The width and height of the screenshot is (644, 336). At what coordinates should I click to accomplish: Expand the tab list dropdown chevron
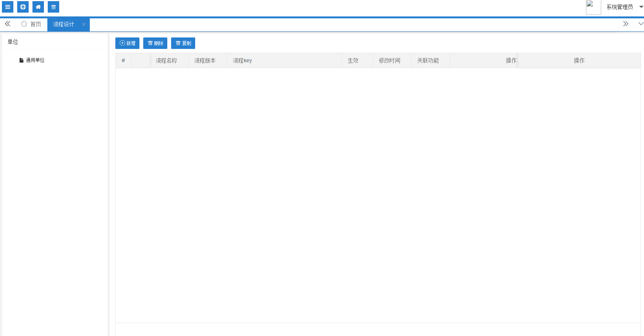[x=641, y=24]
